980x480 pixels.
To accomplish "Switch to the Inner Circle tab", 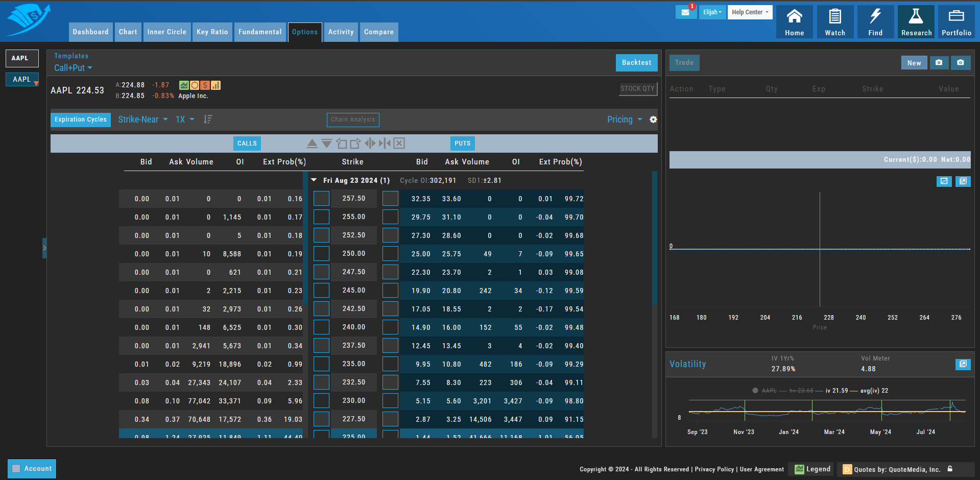I will [167, 32].
